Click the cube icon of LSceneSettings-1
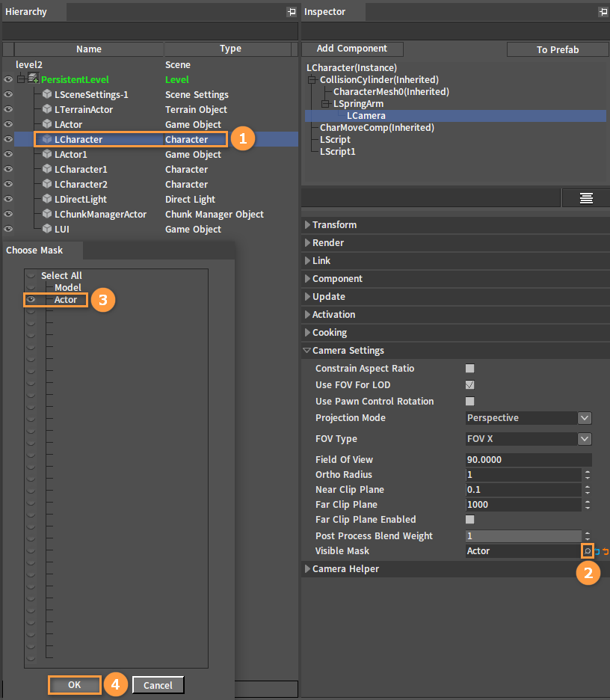Image resolution: width=610 pixels, height=700 pixels. (x=47, y=94)
